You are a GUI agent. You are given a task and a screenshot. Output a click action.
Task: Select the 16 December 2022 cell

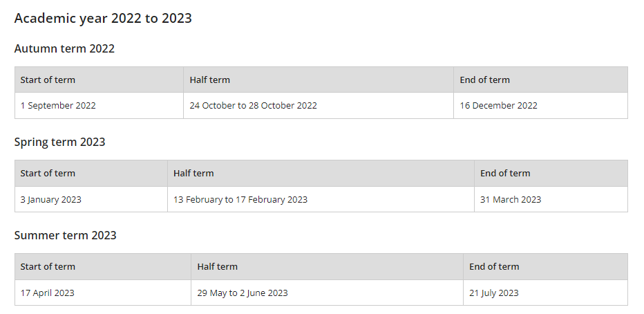(540, 106)
